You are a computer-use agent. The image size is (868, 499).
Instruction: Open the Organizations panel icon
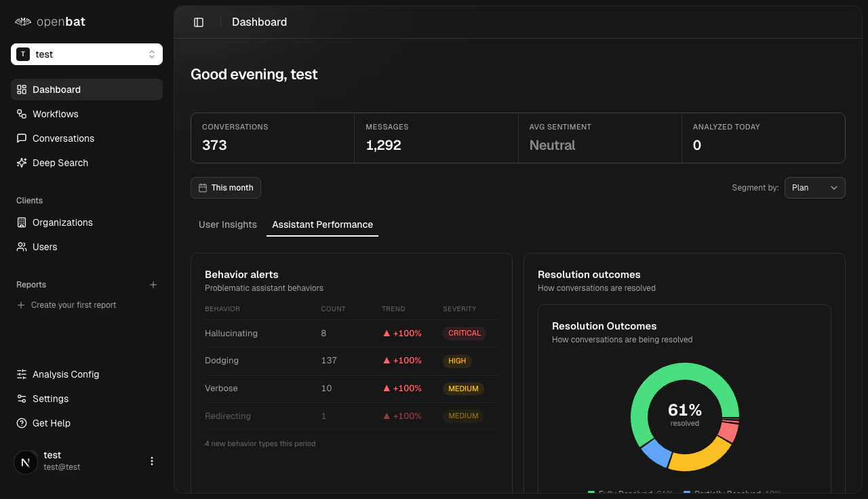coord(21,222)
